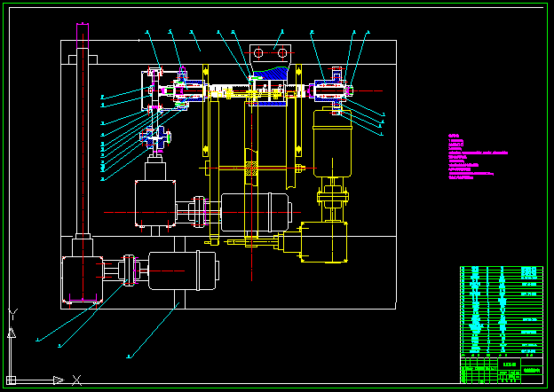Viewport: 554px width, 392px height.
Task: Click the yellow gearbox at lower right
Action: (325, 243)
